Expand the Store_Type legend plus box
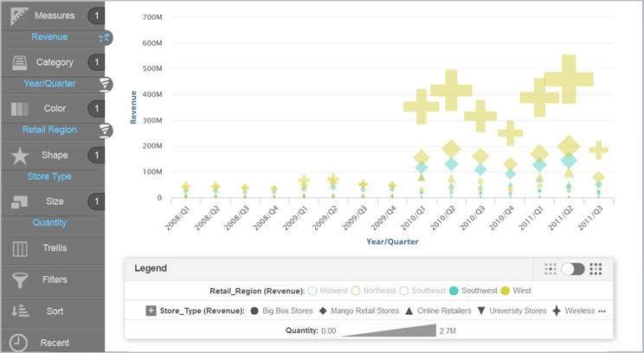The height and width of the screenshot is (353, 644). (151, 310)
